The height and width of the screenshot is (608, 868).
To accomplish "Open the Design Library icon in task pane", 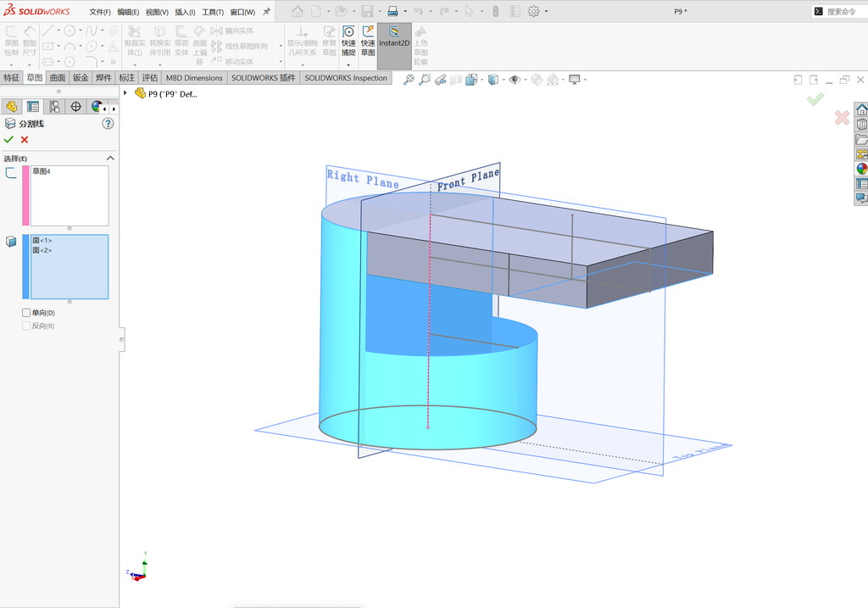I will (x=861, y=124).
